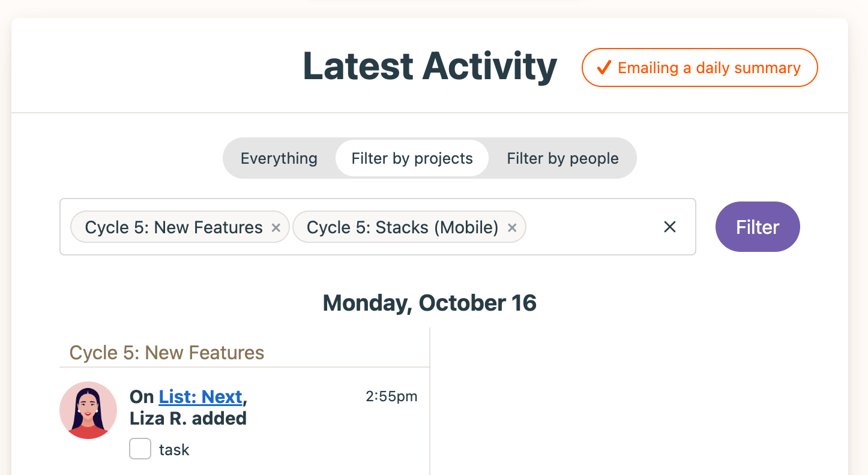Clear all selected projects with the X icon

(x=670, y=227)
